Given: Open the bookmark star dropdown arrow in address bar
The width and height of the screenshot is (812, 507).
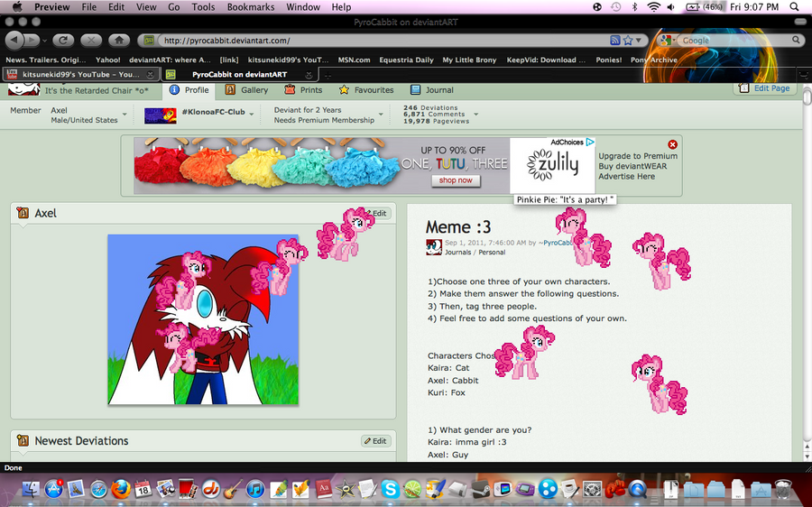Looking at the screenshot, I should point(639,41).
